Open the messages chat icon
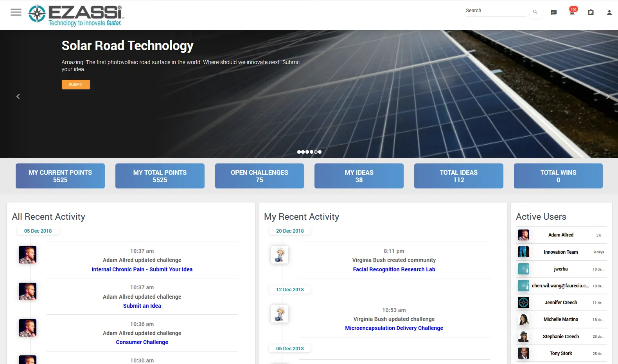The height and width of the screenshot is (364, 618). 553,13
